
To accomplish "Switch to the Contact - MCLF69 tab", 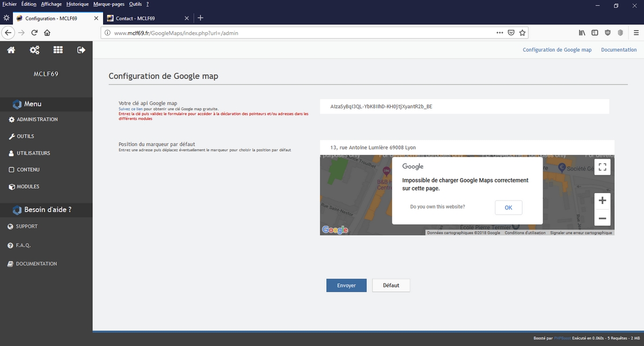I will (135, 18).
